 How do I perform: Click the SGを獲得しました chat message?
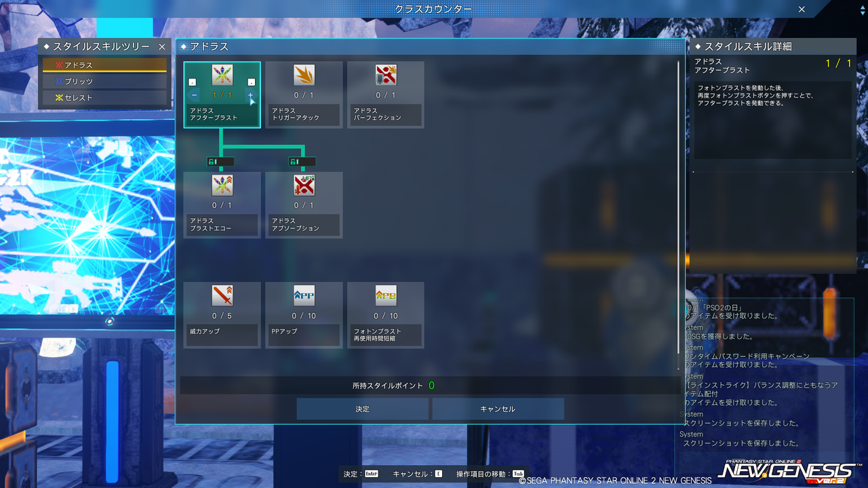717,336
